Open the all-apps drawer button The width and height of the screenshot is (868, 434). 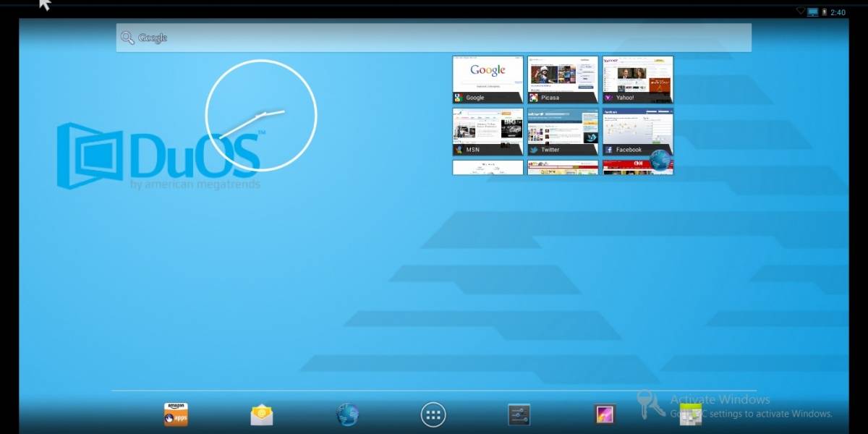tap(433, 414)
